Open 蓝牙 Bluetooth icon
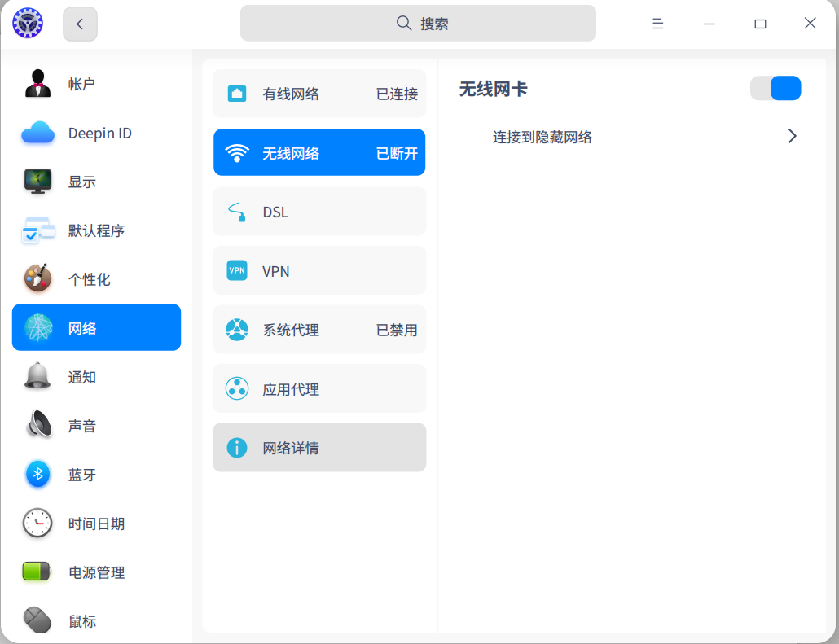This screenshot has width=839, height=644. 37,475
